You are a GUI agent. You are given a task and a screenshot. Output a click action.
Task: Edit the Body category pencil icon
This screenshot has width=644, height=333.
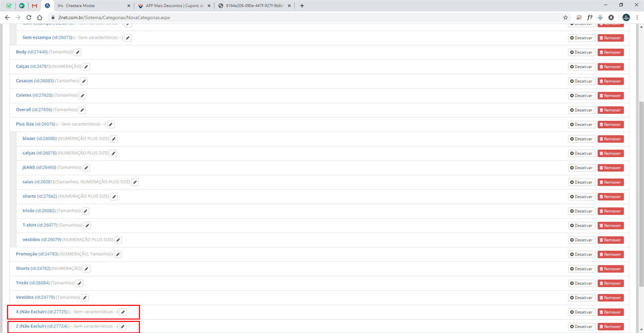click(x=77, y=52)
